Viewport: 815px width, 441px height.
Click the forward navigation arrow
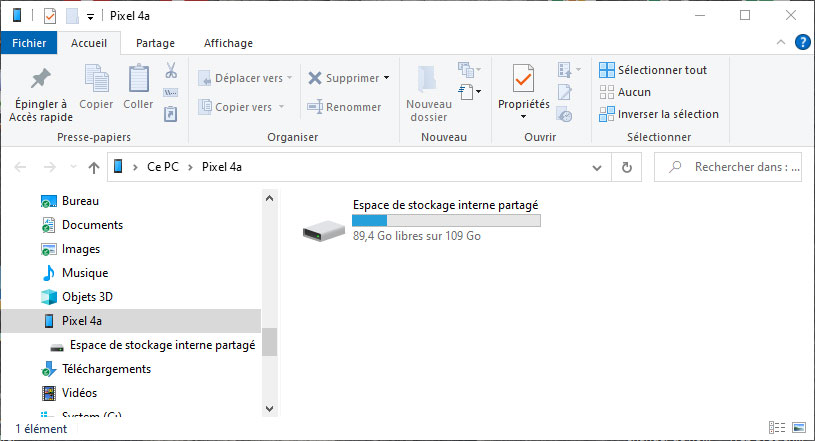[x=49, y=167]
